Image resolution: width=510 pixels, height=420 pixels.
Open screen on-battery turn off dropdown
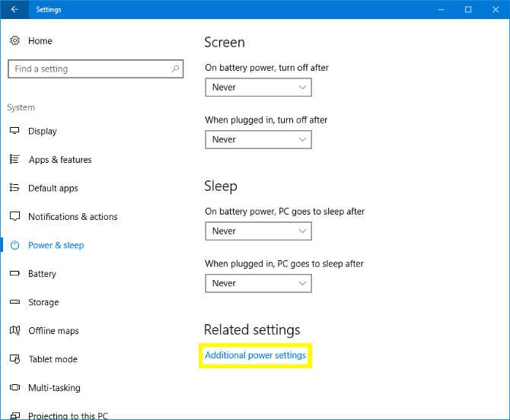258,87
